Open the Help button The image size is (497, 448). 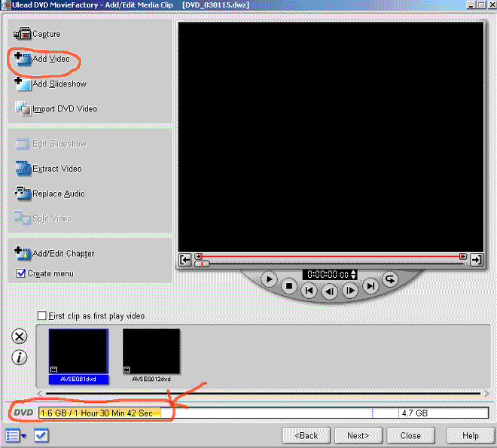coord(471,436)
